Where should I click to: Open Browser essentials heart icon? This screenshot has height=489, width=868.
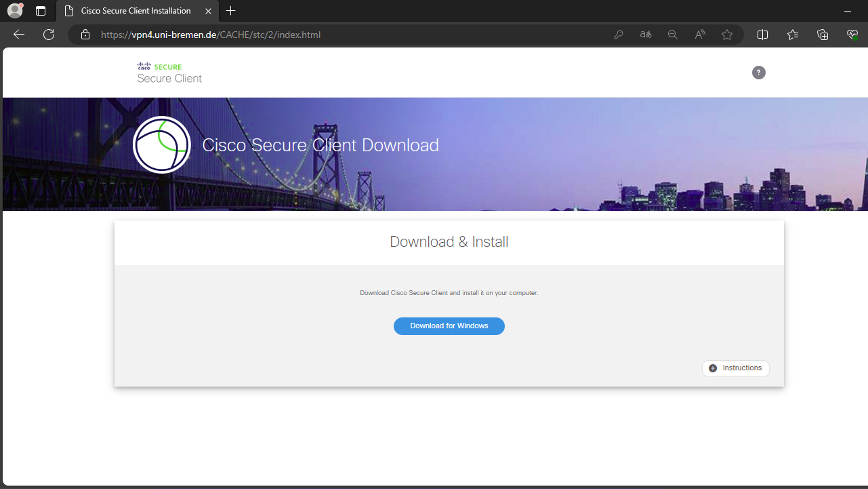852,35
